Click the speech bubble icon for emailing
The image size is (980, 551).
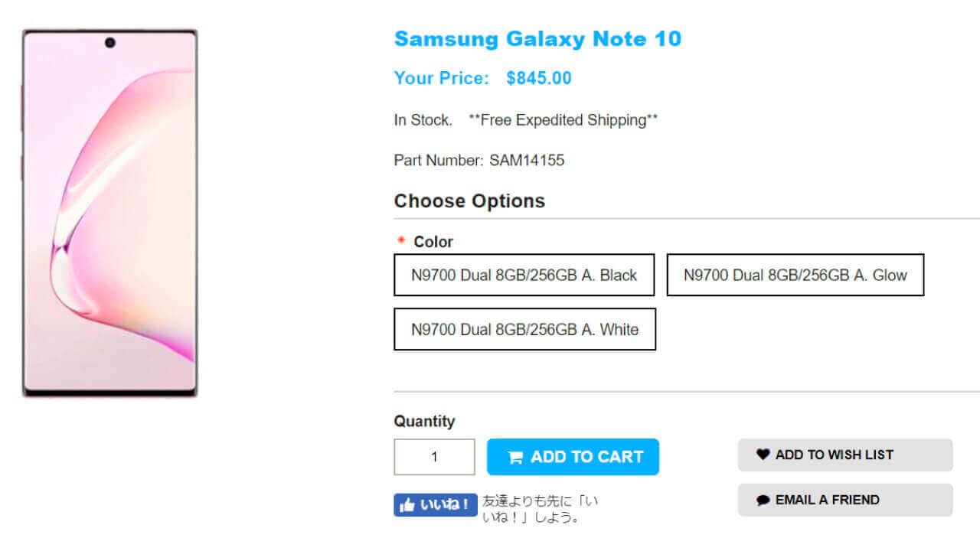click(x=763, y=500)
